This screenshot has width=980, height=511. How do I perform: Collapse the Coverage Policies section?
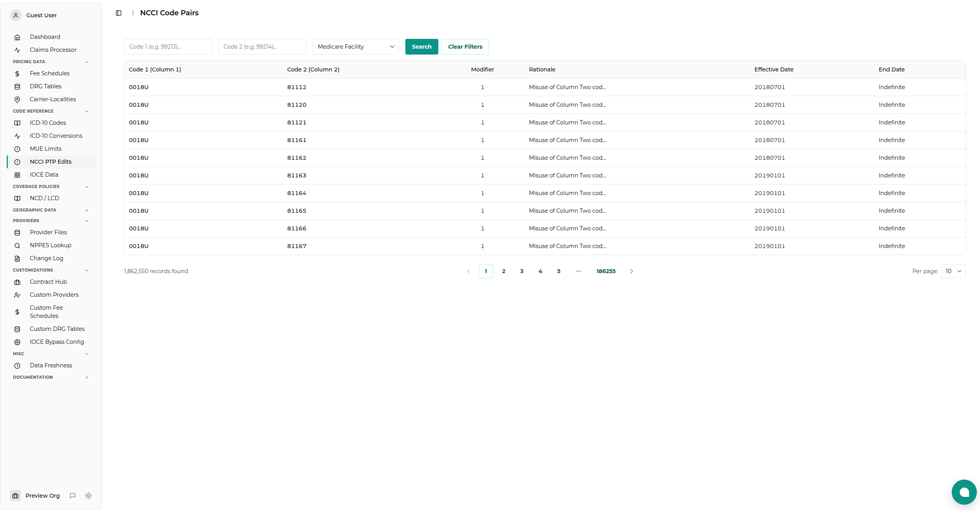click(87, 187)
